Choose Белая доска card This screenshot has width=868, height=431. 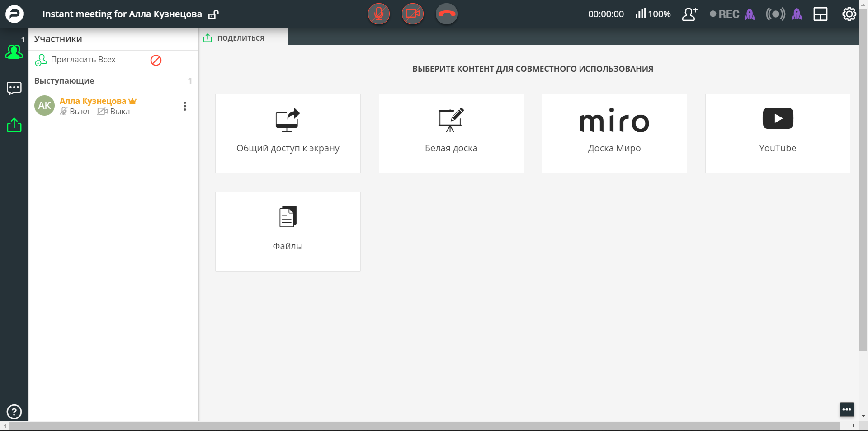click(x=451, y=133)
